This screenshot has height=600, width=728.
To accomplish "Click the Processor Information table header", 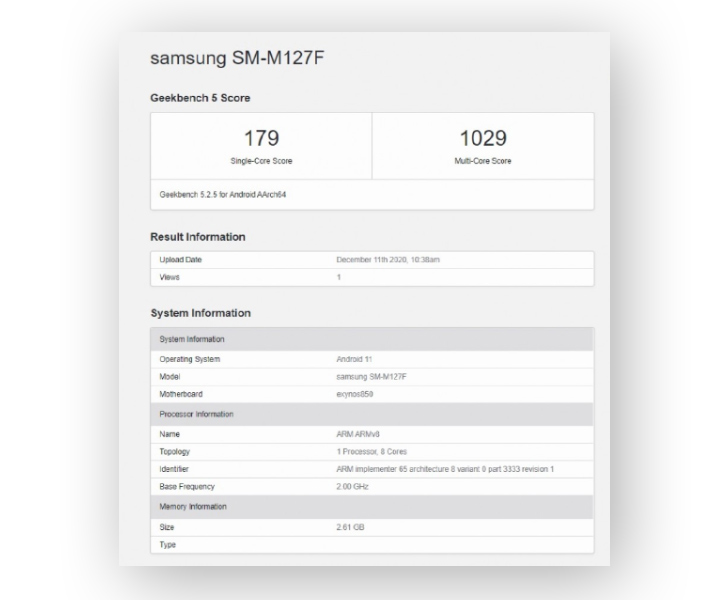I will (x=372, y=414).
